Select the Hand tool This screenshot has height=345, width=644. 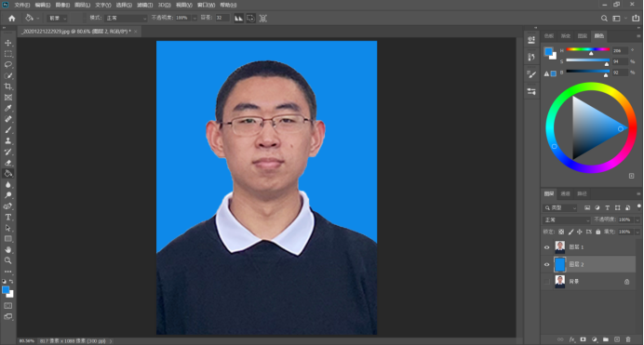pyautogui.click(x=7, y=249)
